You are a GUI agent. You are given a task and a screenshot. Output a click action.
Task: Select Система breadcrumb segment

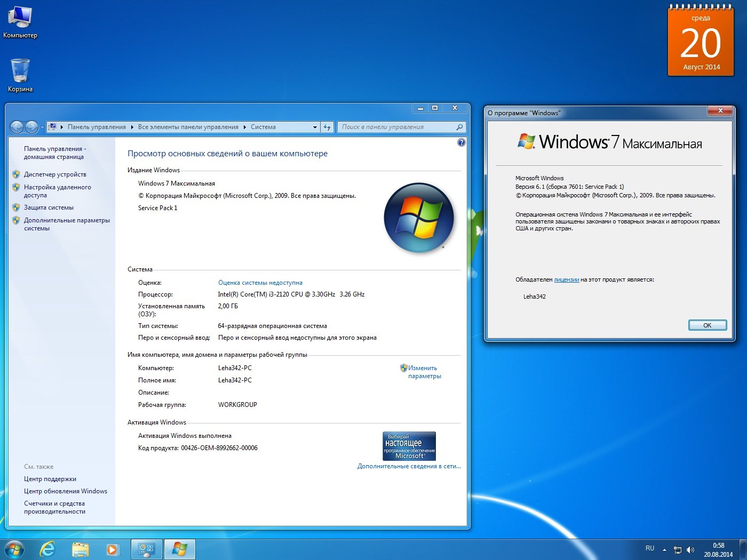[x=263, y=127]
